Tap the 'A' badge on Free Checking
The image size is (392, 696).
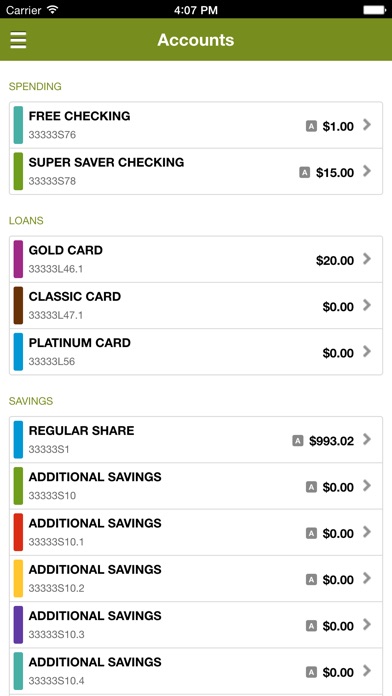[312, 127]
